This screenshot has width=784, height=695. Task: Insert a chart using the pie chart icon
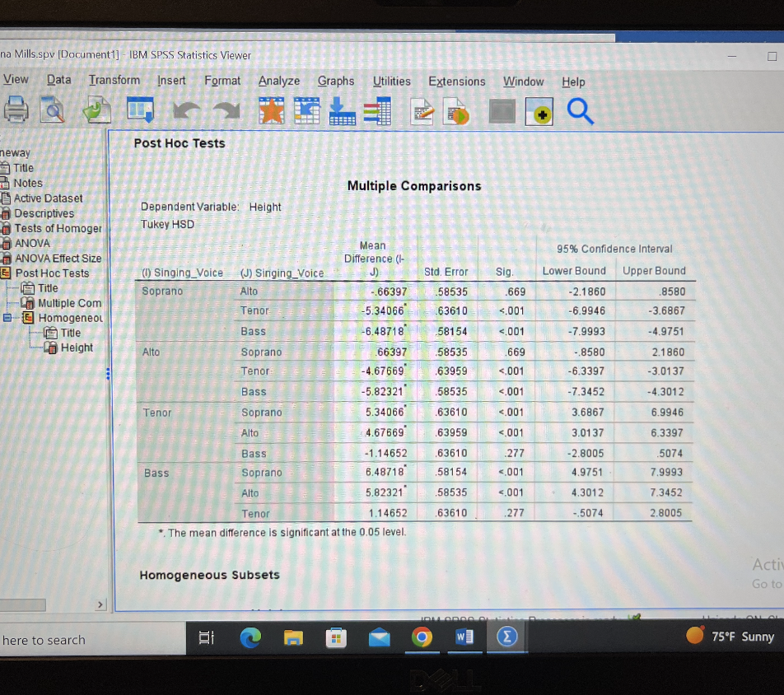click(x=456, y=110)
